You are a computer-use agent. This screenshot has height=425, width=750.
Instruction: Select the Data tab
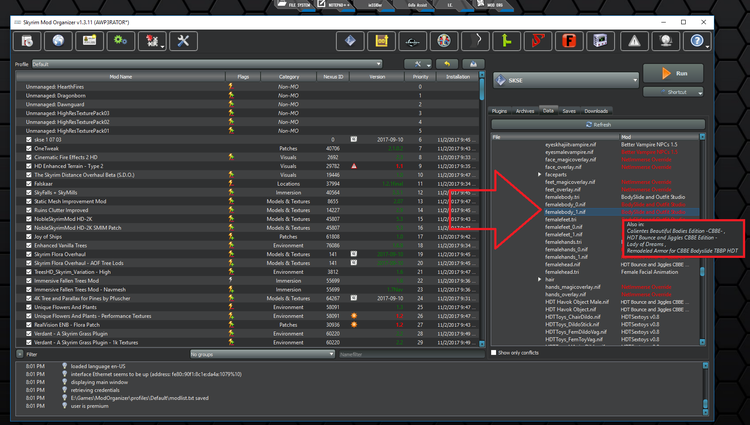(x=548, y=110)
